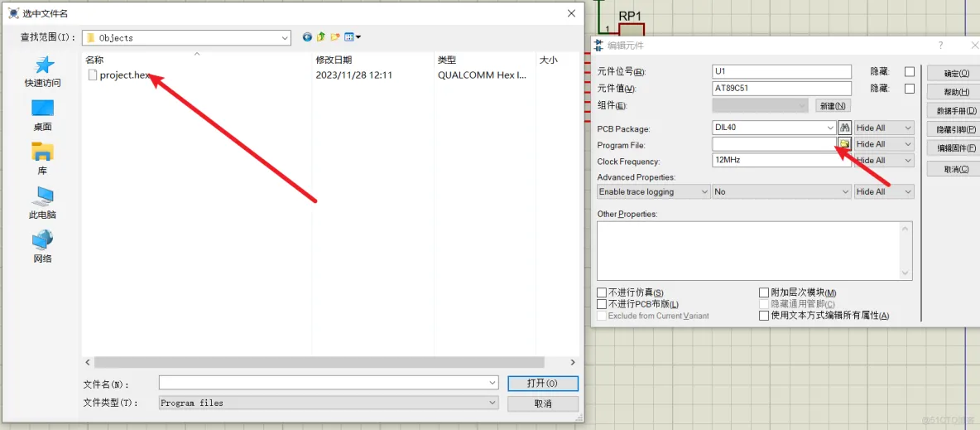Click 帮助 button in 编辑元件 dialog
The width and height of the screenshot is (980, 430).
(x=956, y=92)
